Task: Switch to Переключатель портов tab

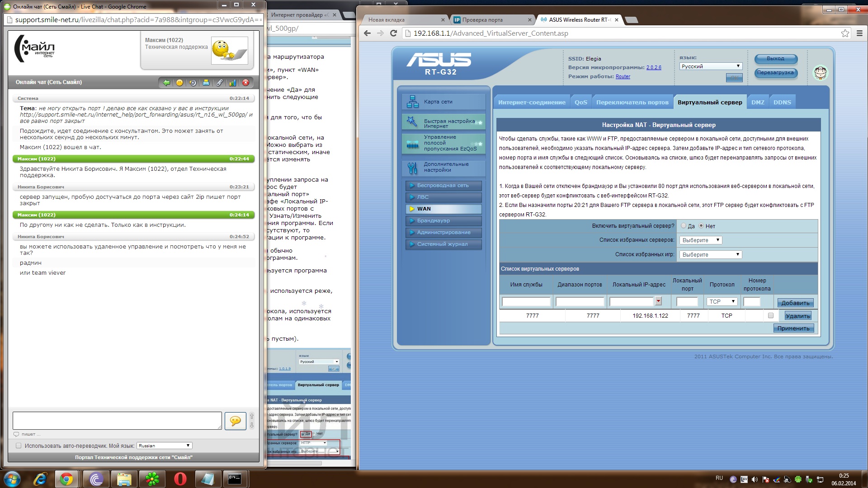Action: click(x=632, y=103)
